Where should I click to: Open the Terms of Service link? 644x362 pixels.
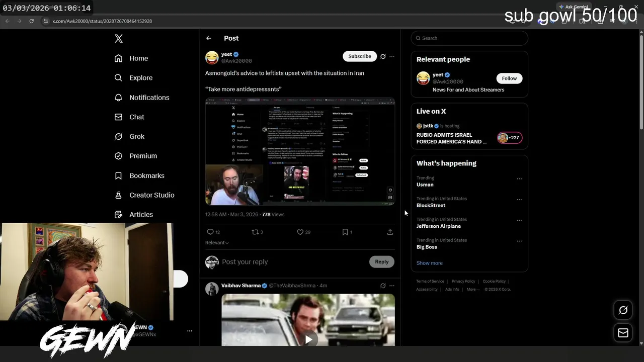pos(430,282)
